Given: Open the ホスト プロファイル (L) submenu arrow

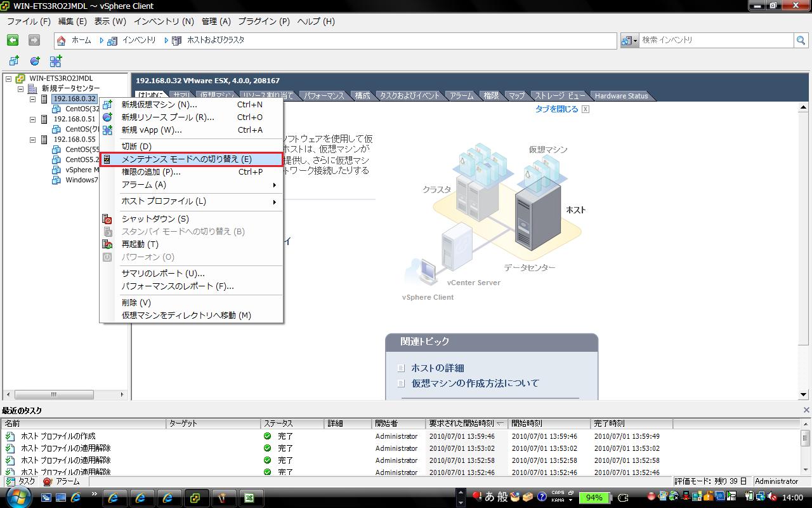Looking at the screenshot, I should pyautogui.click(x=275, y=202).
